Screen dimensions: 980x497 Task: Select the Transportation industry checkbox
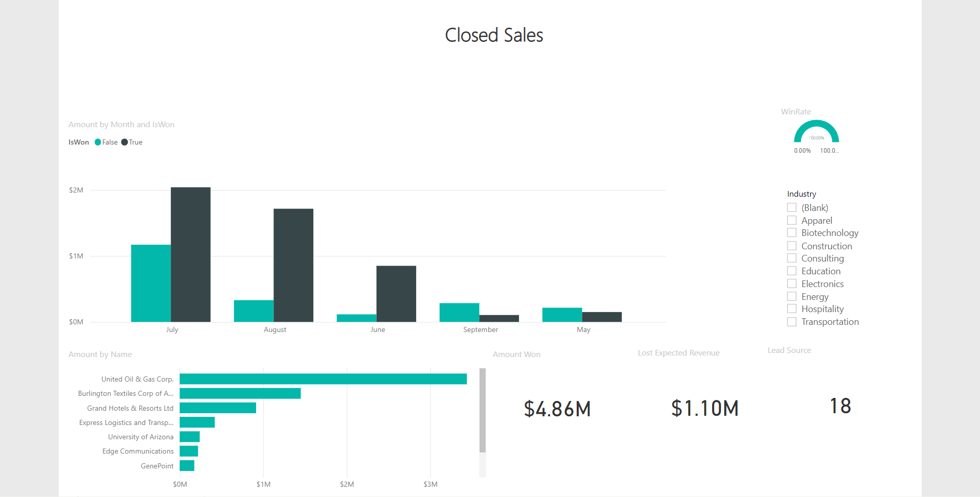(x=792, y=322)
